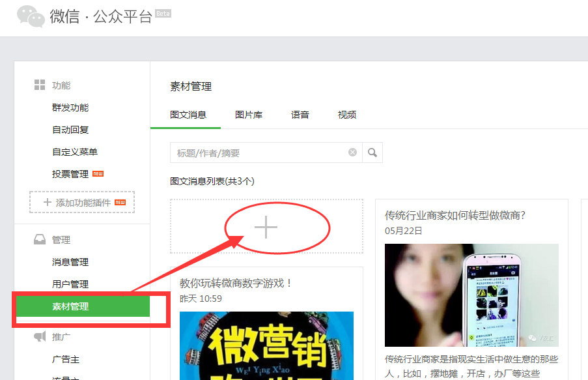Open 用户管理 in the sidebar
This screenshot has height=380, width=588.
(x=70, y=284)
